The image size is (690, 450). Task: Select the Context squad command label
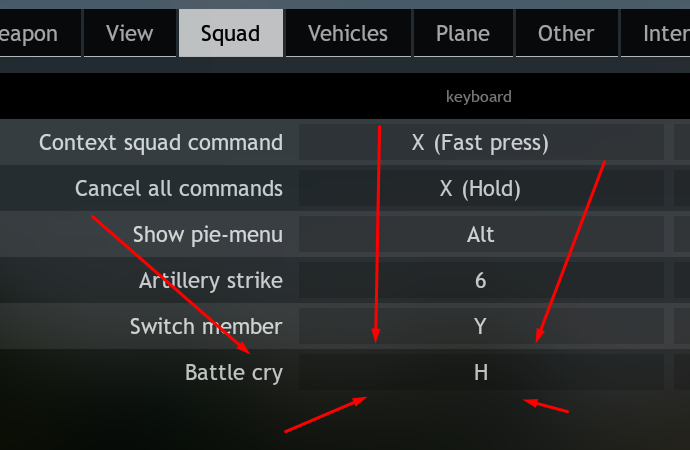161,143
